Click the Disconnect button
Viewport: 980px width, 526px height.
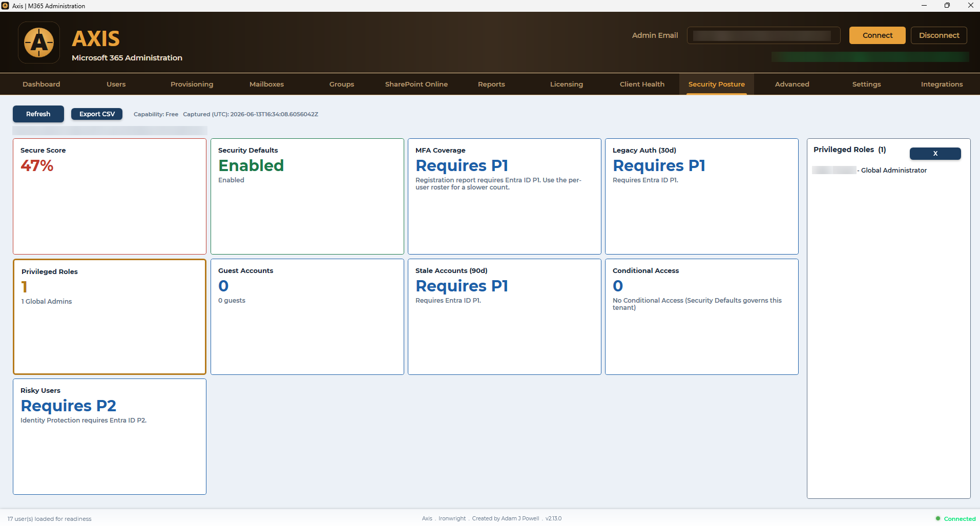(x=939, y=35)
